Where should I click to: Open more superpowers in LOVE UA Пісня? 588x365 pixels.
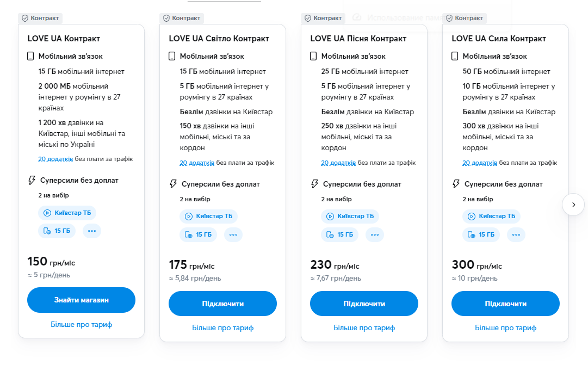[x=375, y=234]
